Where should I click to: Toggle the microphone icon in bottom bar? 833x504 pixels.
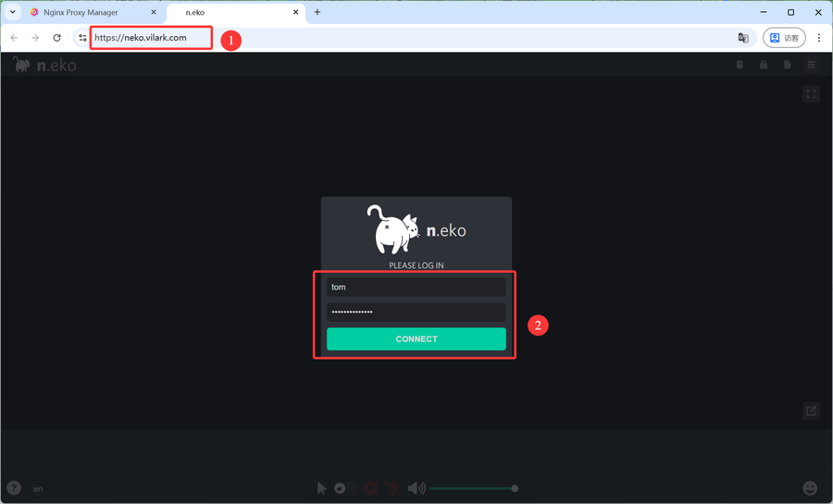coord(392,488)
